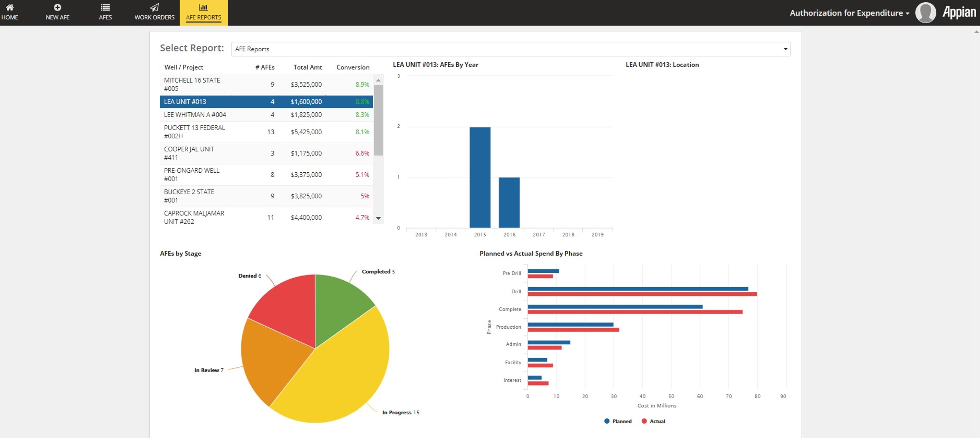This screenshot has width=980, height=438.
Task: Toggle the Planned legend series
Action: click(618, 421)
